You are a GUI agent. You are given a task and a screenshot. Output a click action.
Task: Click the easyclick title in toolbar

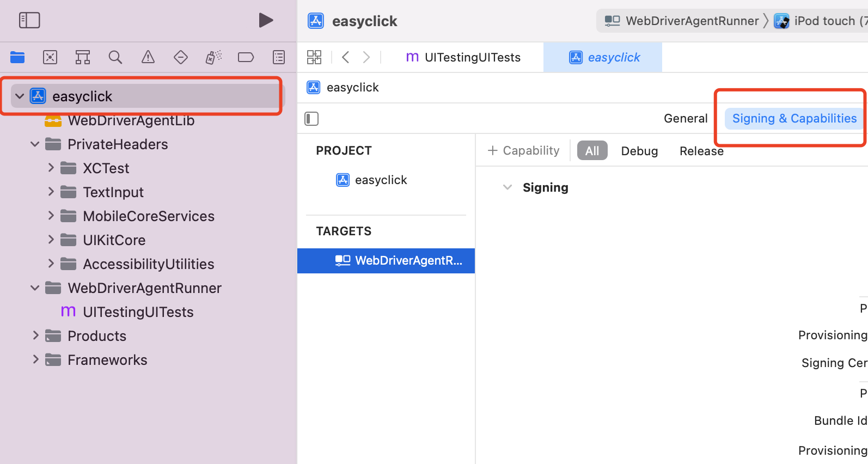tap(364, 21)
